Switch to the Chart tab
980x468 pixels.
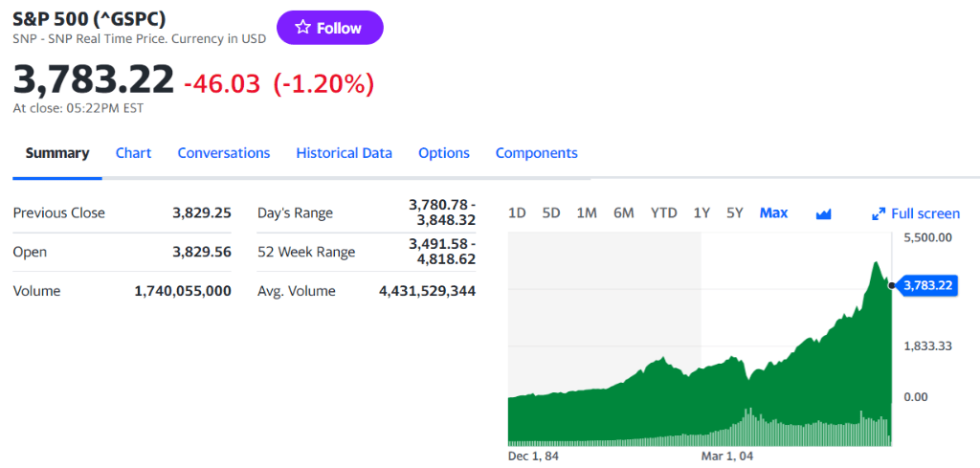(134, 153)
